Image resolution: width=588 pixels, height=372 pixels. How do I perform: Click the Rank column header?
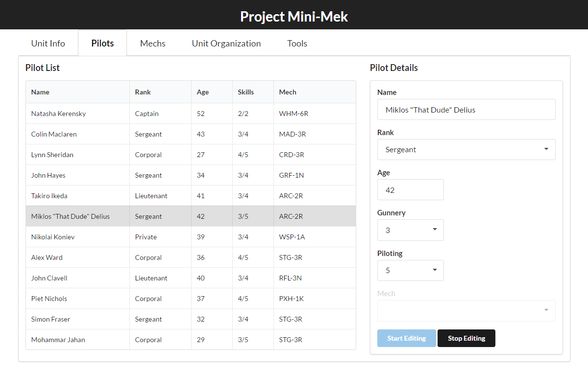pos(161,92)
